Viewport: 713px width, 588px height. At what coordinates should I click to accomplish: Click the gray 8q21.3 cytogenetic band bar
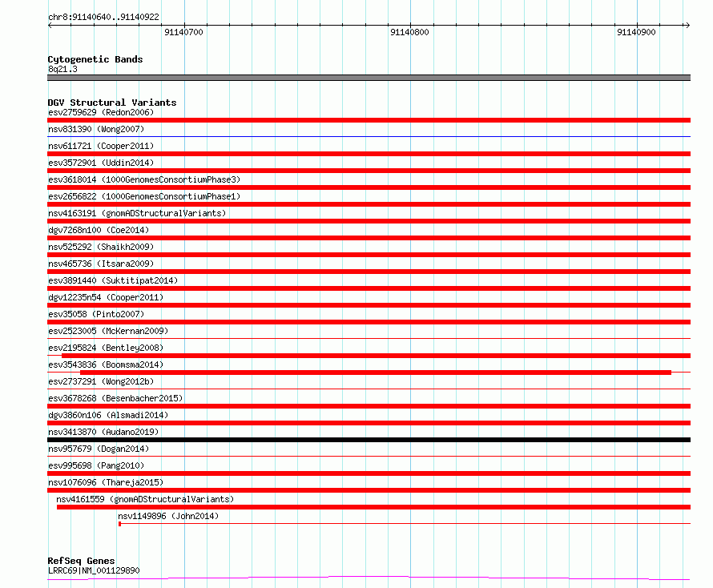369,78
